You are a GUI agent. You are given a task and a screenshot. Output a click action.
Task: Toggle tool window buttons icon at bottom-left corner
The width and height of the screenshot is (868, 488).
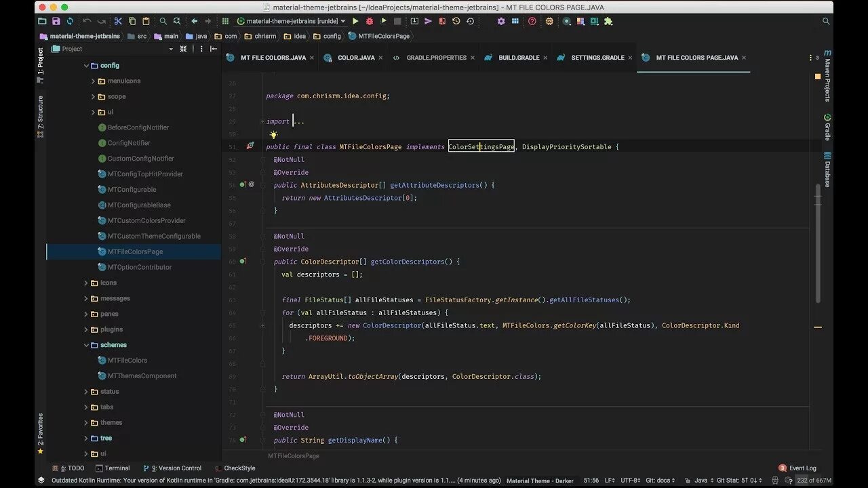tap(41, 480)
